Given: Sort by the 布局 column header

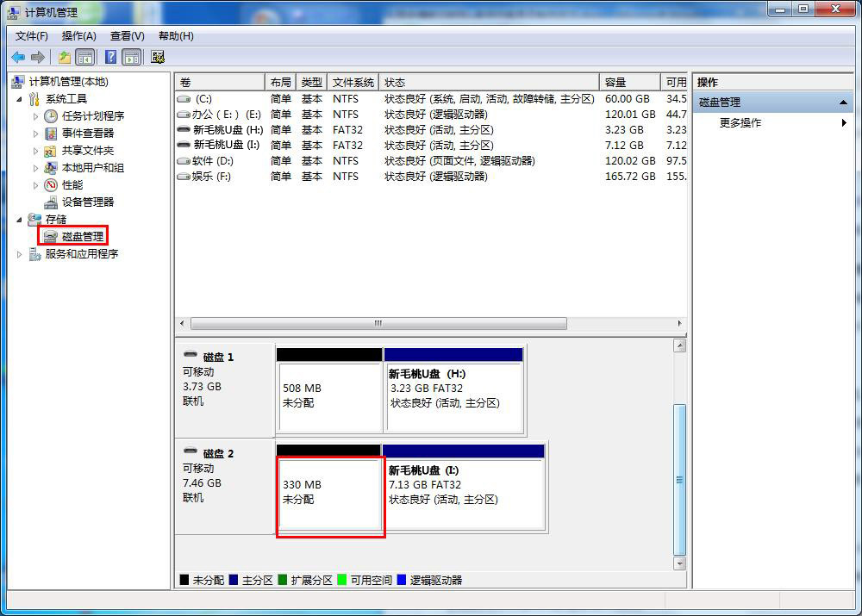Looking at the screenshot, I should (280, 83).
